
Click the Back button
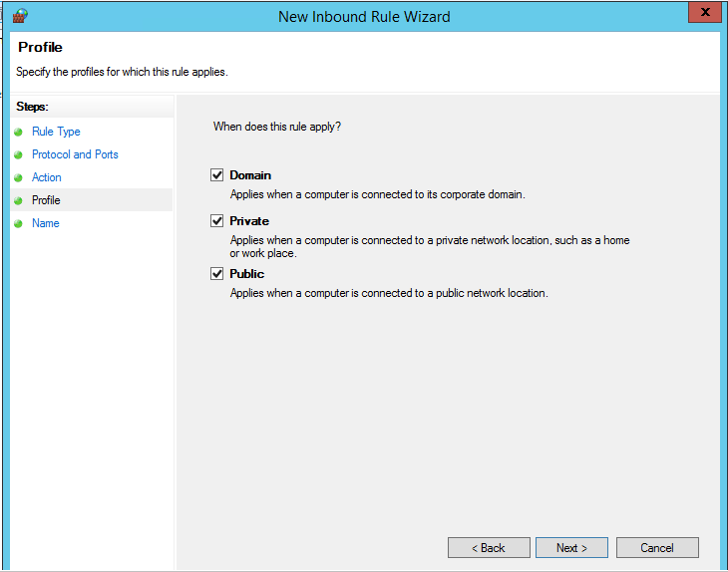coord(489,548)
